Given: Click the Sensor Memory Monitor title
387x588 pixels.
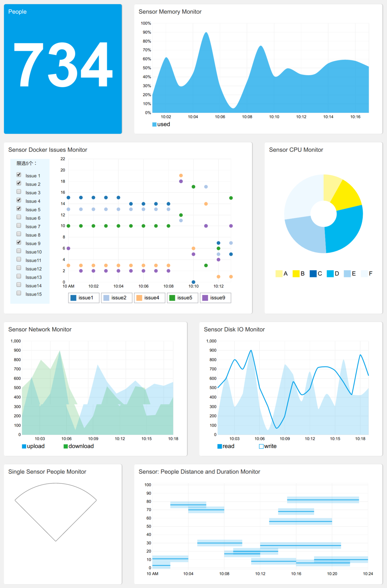Looking at the screenshot, I should click(x=170, y=12).
